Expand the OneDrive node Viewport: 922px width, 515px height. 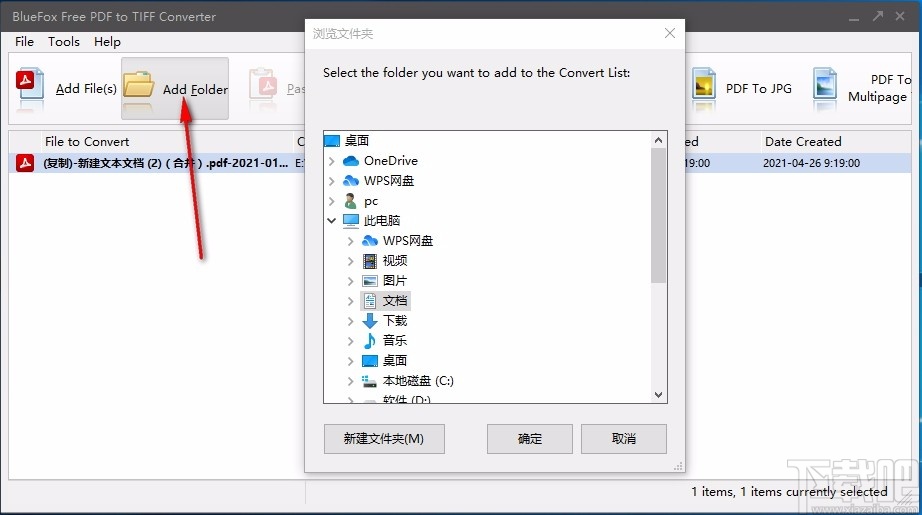pos(332,160)
